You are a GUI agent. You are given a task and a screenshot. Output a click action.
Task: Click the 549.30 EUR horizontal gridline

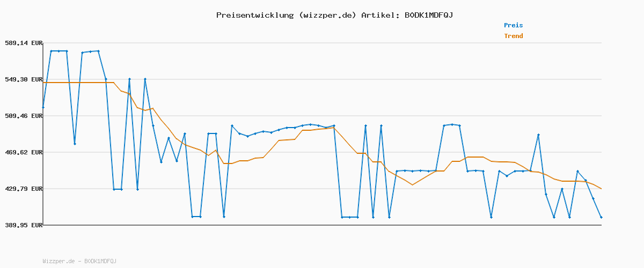click(322, 79)
